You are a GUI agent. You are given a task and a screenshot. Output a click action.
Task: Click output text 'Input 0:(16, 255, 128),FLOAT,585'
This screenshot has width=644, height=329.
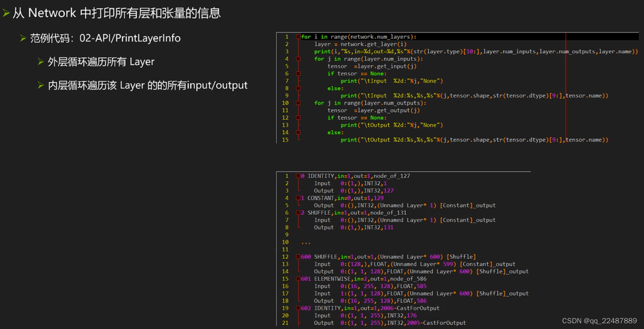coord(371,286)
